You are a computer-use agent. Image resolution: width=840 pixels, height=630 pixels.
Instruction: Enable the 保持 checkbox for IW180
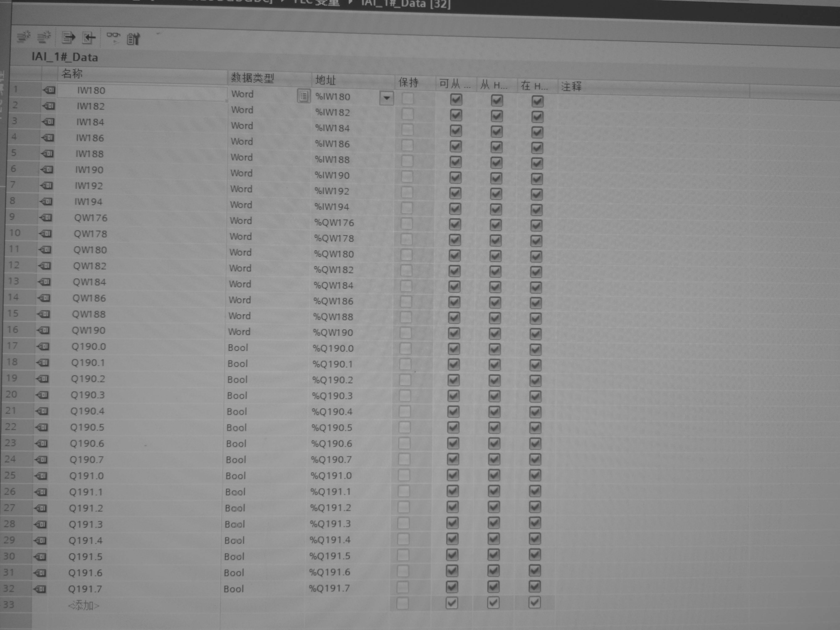(x=408, y=99)
